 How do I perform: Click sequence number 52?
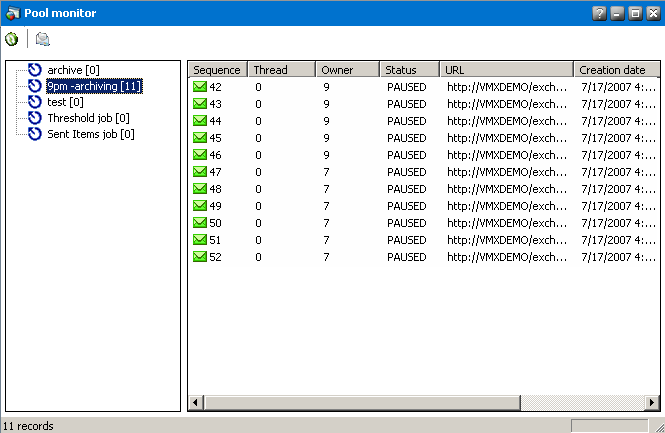pyautogui.click(x=215, y=257)
